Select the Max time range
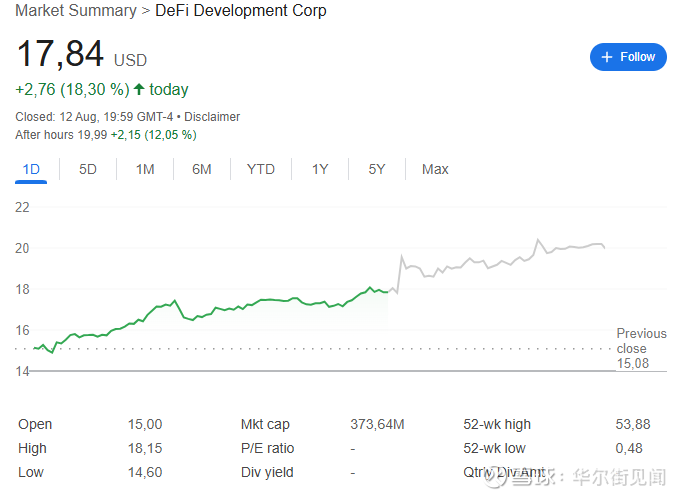Screen dimensions: 686x498 (435, 169)
